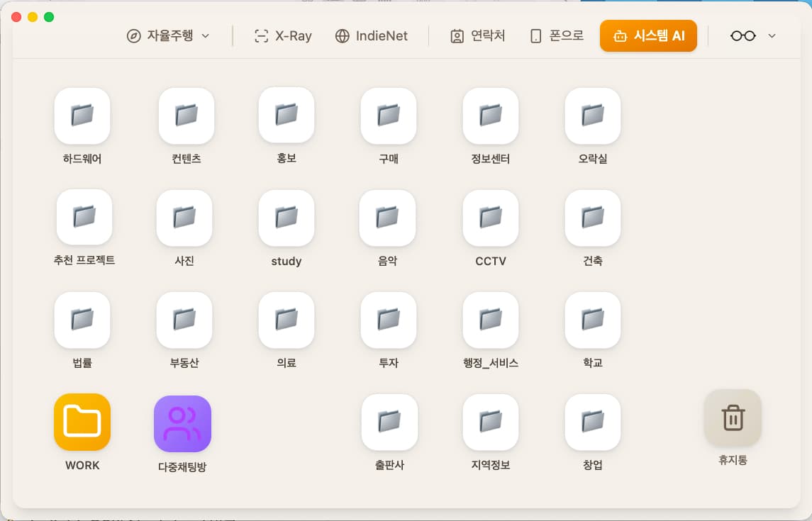Open the 정보센터 folder icon

(491, 116)
